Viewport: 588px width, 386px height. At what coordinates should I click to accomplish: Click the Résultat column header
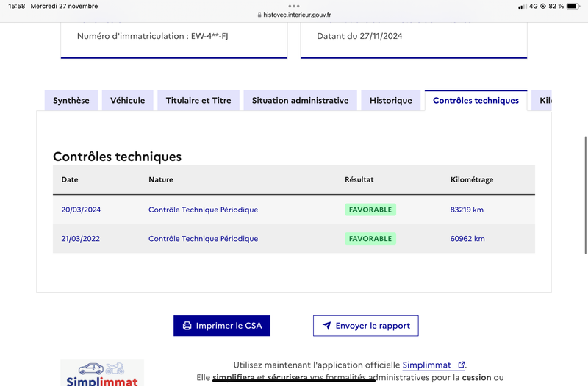click(x=359, y=179)
